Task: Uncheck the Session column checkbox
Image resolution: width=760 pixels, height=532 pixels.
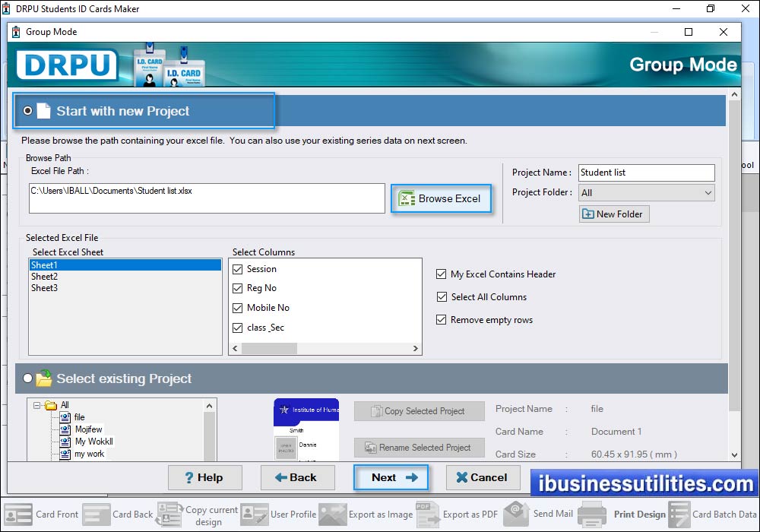Action: (x=236, y=268)
